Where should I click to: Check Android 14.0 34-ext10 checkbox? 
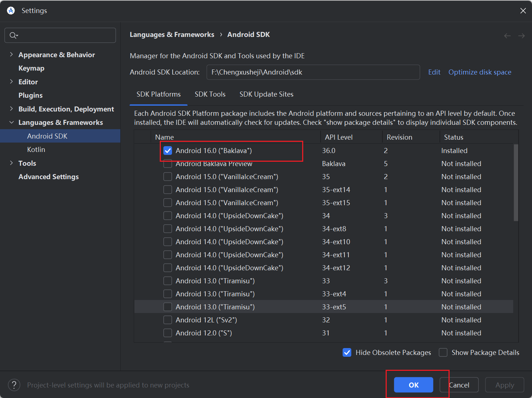point(168,242)
